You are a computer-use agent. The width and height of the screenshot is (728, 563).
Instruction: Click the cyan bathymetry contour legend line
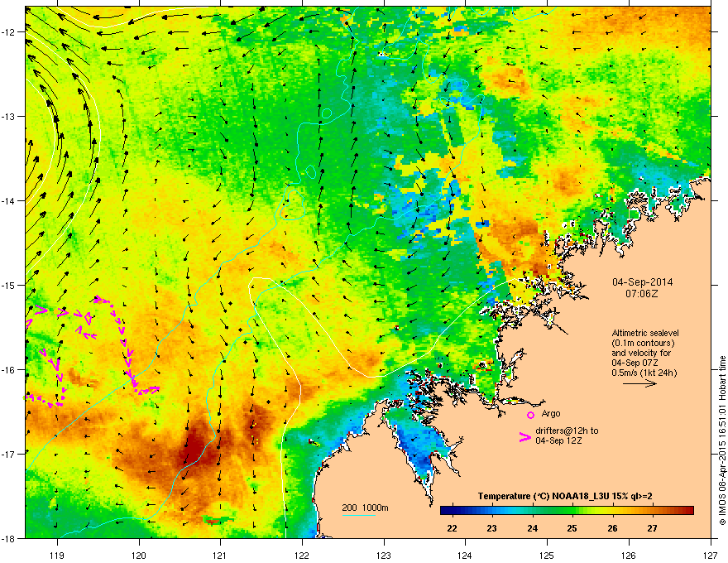[x=358, y=515]
